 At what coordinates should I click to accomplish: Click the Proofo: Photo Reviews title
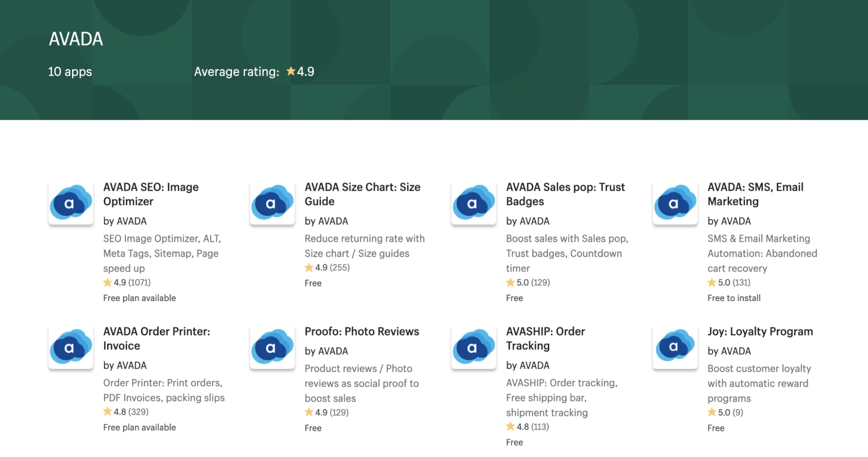pos(362,331)
